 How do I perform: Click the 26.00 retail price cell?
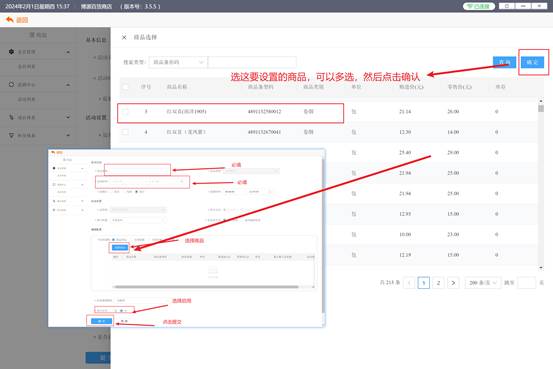click(453, 112)
